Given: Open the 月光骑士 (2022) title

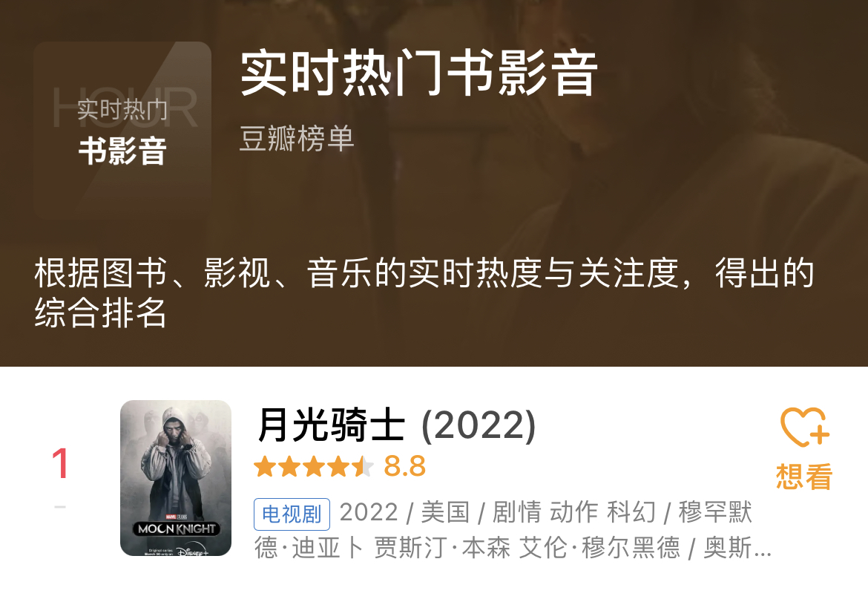Looking at the screenshot, I should tap(396, 425).
